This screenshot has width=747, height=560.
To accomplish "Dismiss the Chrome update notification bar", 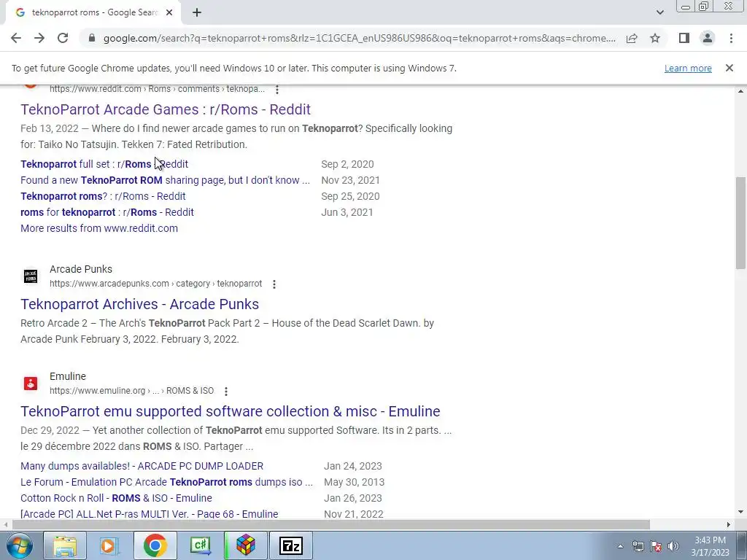I will [x=729, y=68].
